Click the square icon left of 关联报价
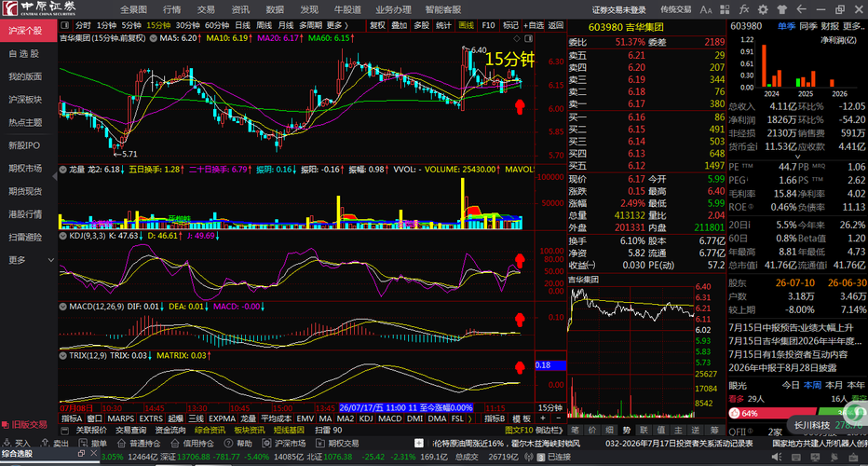Image resolution: width=868 pixels, height=466 pixels. (65, 430)
